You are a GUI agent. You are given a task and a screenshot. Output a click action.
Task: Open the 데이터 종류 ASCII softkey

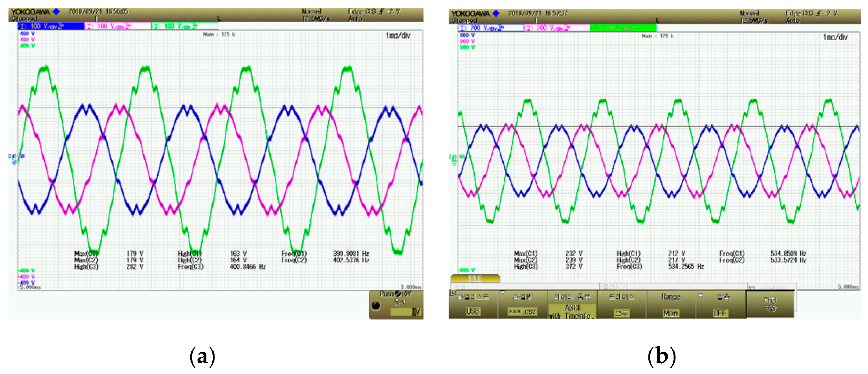572,305
